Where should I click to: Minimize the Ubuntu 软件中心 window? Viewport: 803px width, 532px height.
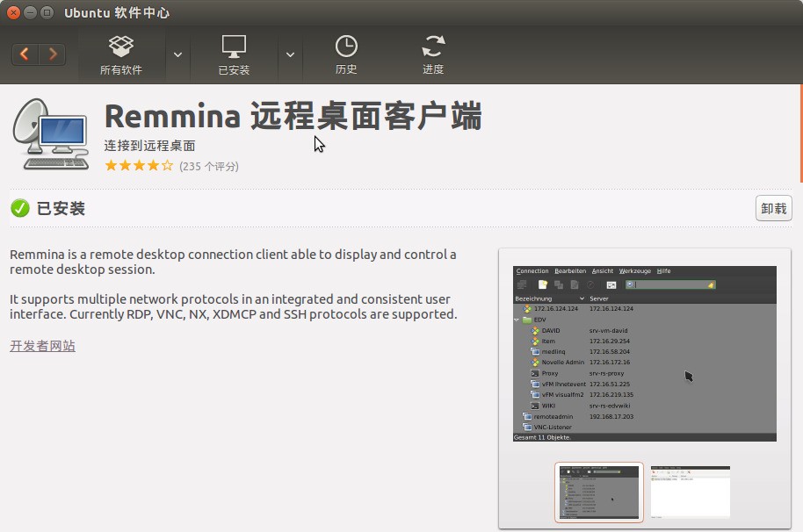(30, 12)
